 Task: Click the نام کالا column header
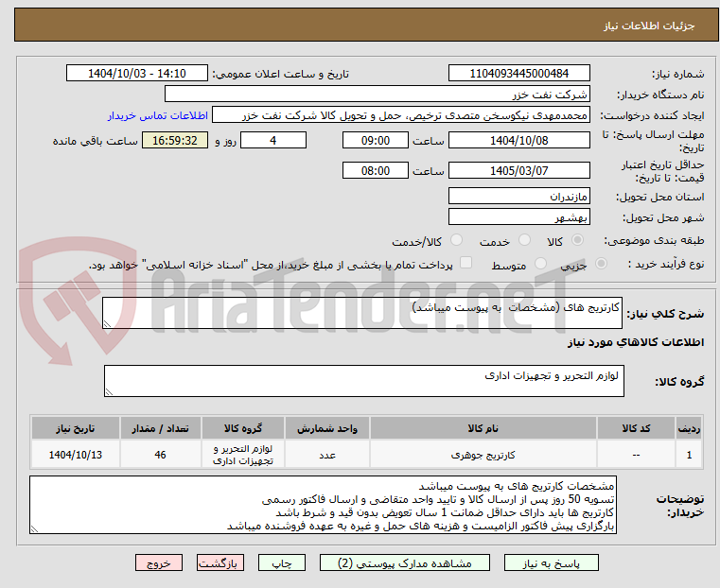[x=483, y=428]
